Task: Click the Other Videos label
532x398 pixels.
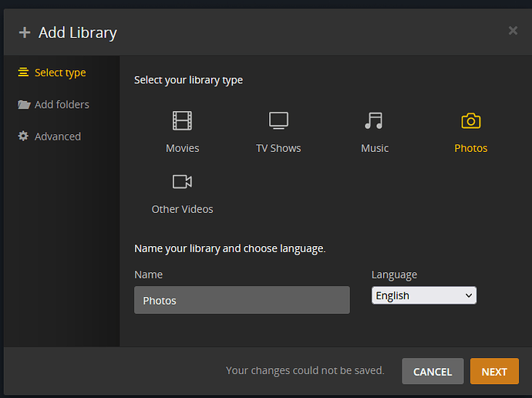Action: click(x=182, y=209)
